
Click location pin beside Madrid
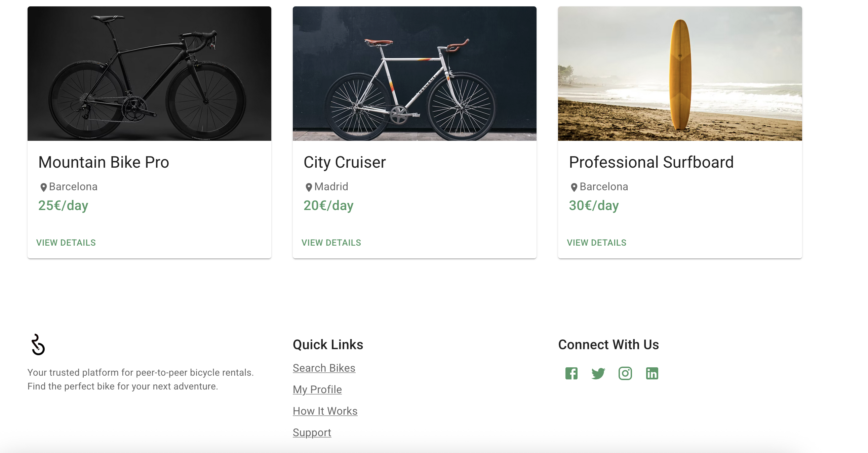[x=309, y=187]
